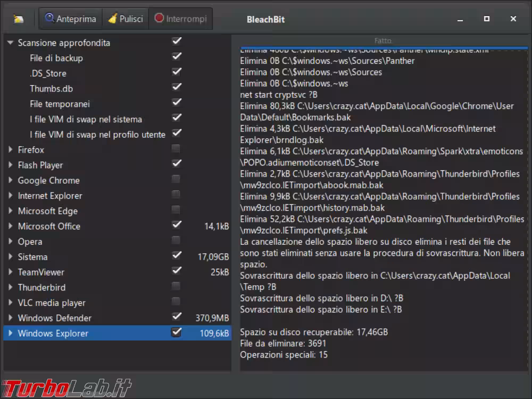This screenshot has height=399, width=532.
Task: Collapse the Scansione approfondita tree arrow
Action: point(10,43)
